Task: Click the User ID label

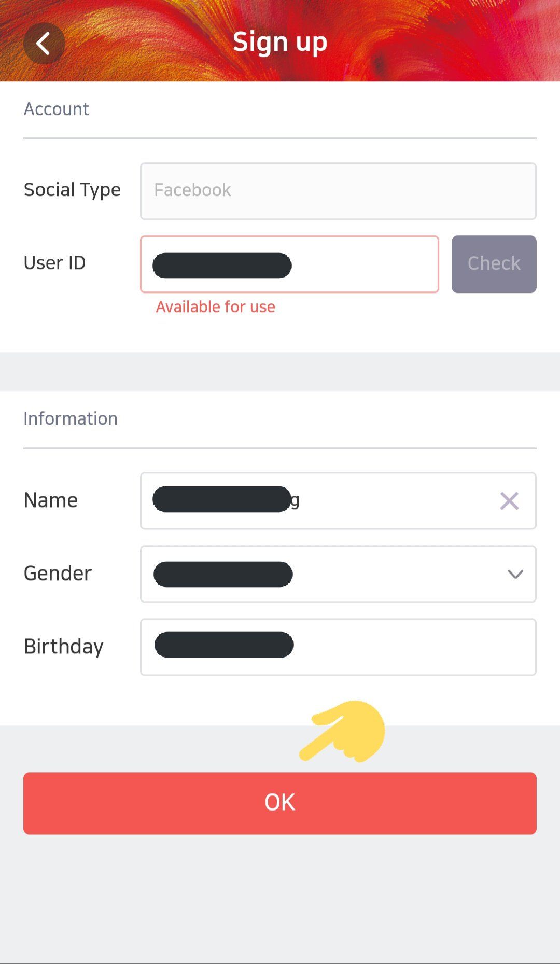Action: click(x=54, y=263)
